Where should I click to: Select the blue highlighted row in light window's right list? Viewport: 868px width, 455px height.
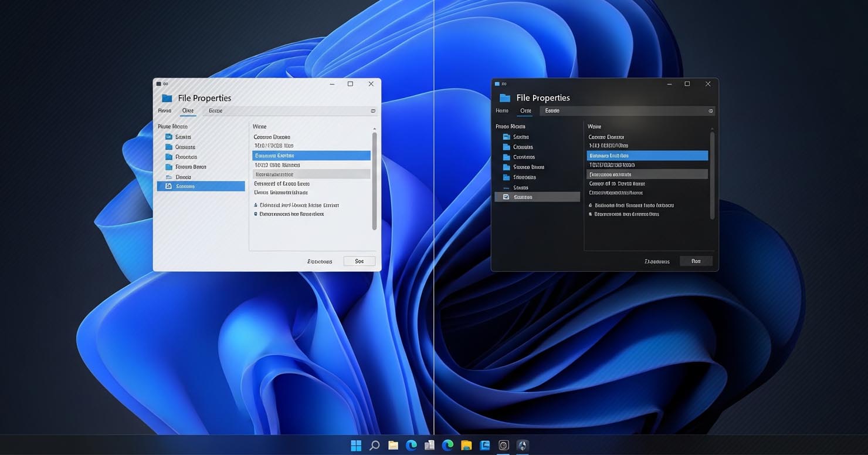click(311, 156)
